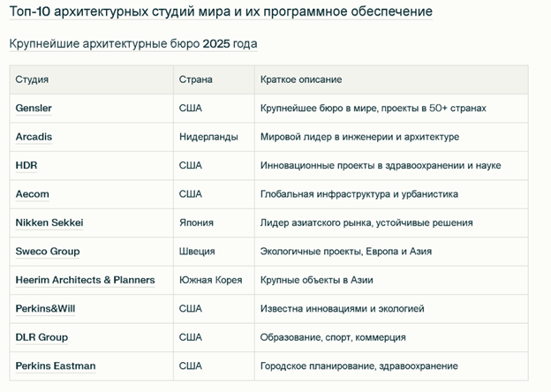
Task: Open the Gensler studio link
Action: (x=34, y=109)
